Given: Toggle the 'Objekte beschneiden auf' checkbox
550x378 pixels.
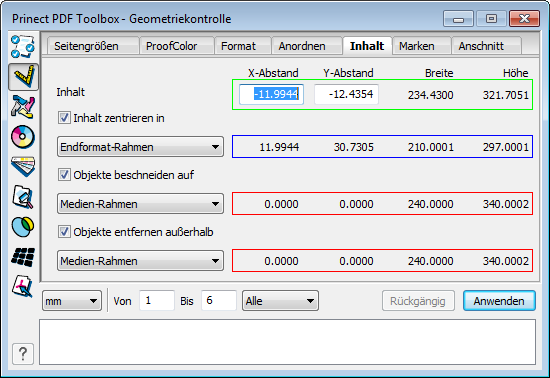Looking at the screenshot, I should pyautogui.click(x=64, y=174).
